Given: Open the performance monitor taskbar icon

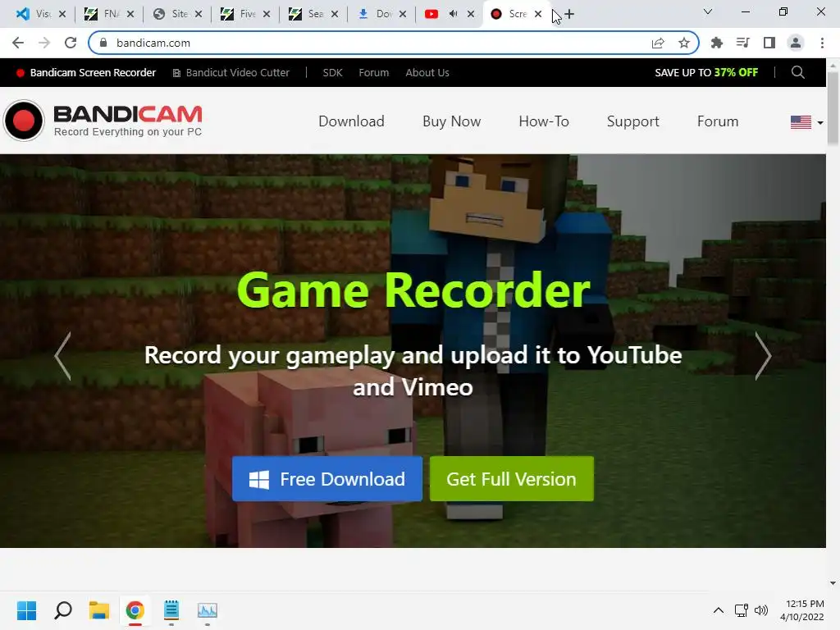Looking at the screenshot, I should click(208, 610).
